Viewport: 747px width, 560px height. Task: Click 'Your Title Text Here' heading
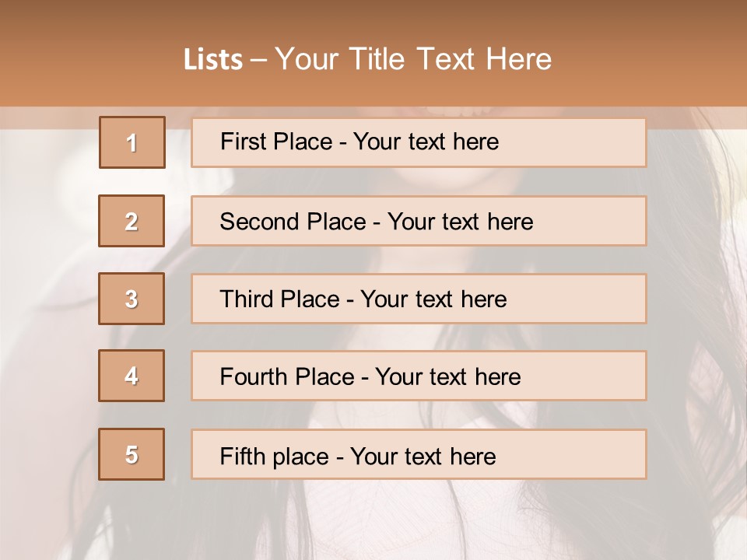click(x=413, y=59)
